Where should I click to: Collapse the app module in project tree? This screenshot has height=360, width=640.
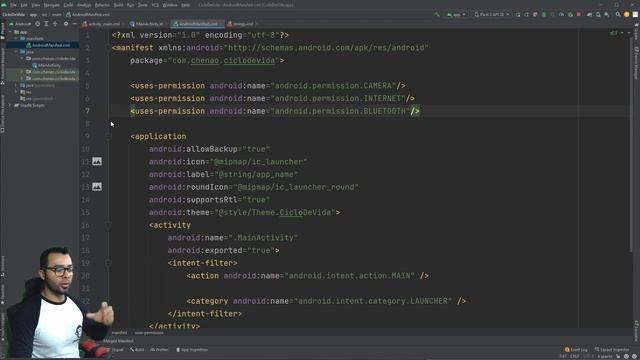pyautogui.click(x=10, y=32)
